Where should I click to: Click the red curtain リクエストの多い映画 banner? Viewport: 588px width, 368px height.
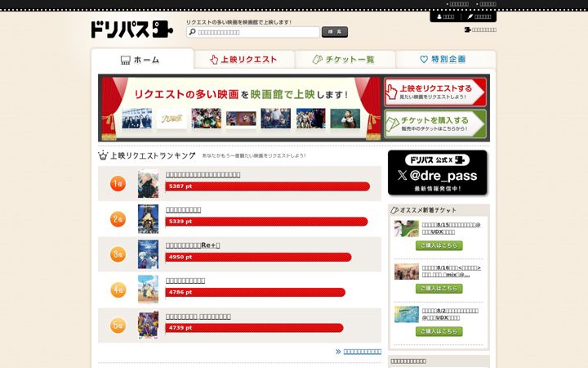pos(240,108)
